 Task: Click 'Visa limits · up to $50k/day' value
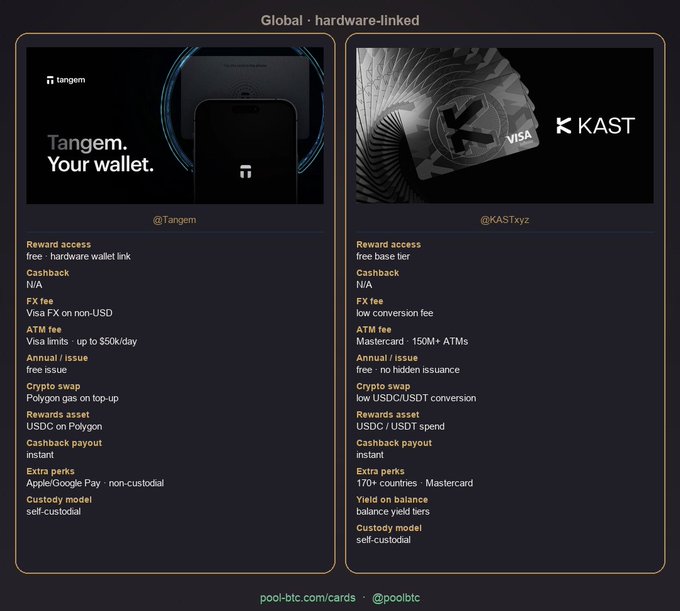(82, 341)
